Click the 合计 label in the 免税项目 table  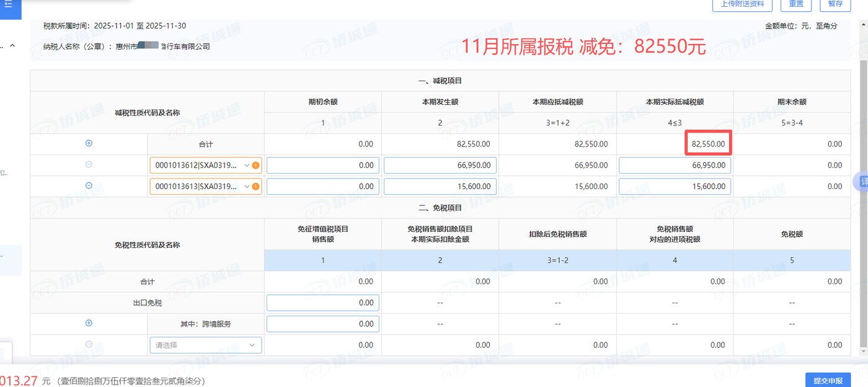[x=148, y=282]
